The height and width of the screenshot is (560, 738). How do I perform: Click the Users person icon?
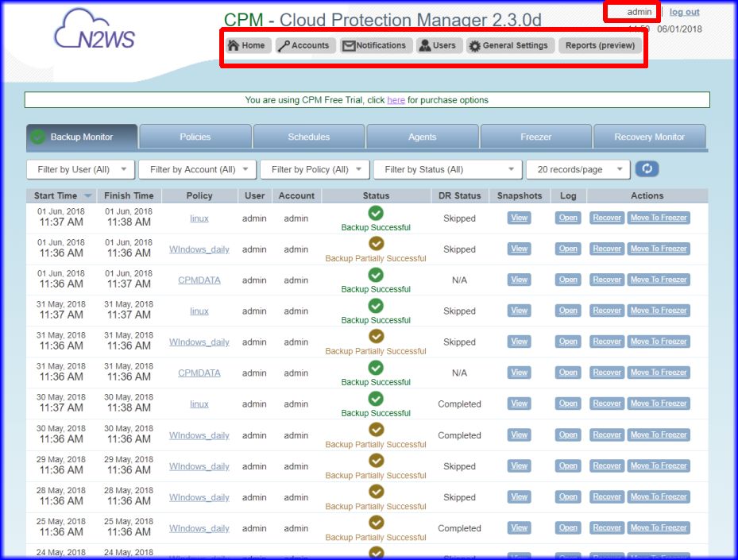424,45
